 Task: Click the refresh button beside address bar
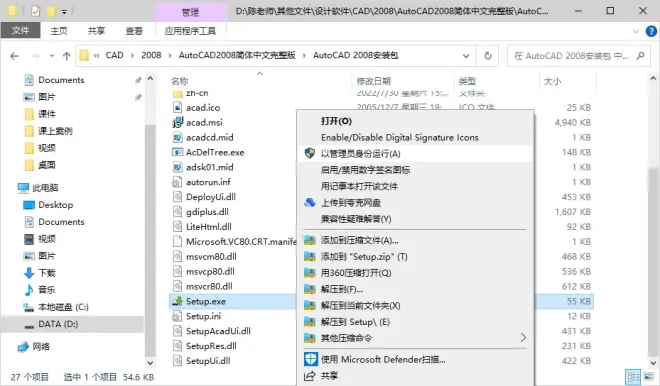pos(487,56)
